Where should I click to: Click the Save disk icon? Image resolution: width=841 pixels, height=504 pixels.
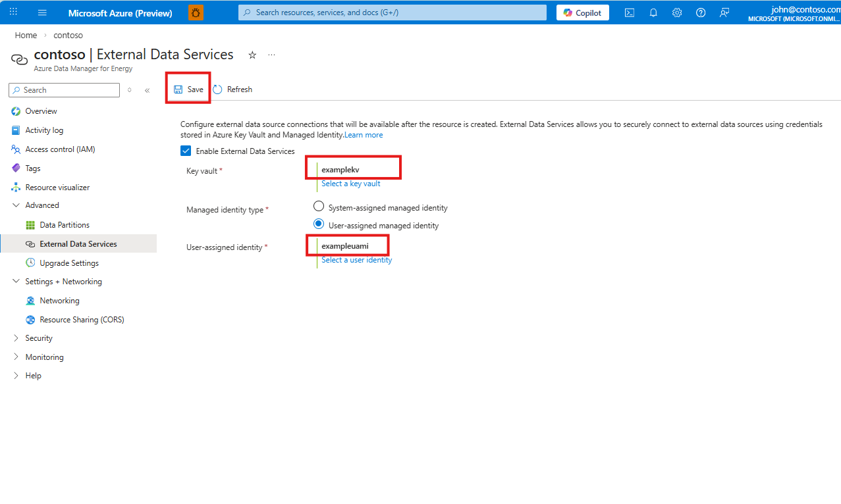178,89
